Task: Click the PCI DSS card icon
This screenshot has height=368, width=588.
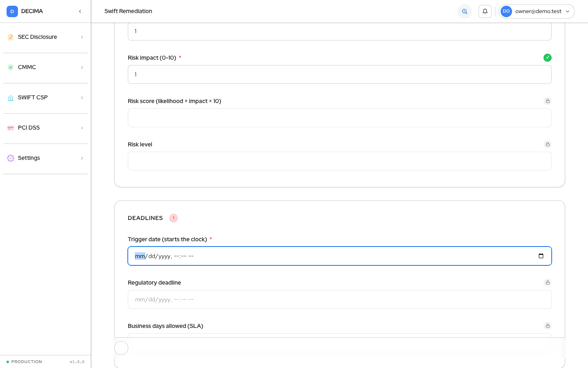Action: 11,128
